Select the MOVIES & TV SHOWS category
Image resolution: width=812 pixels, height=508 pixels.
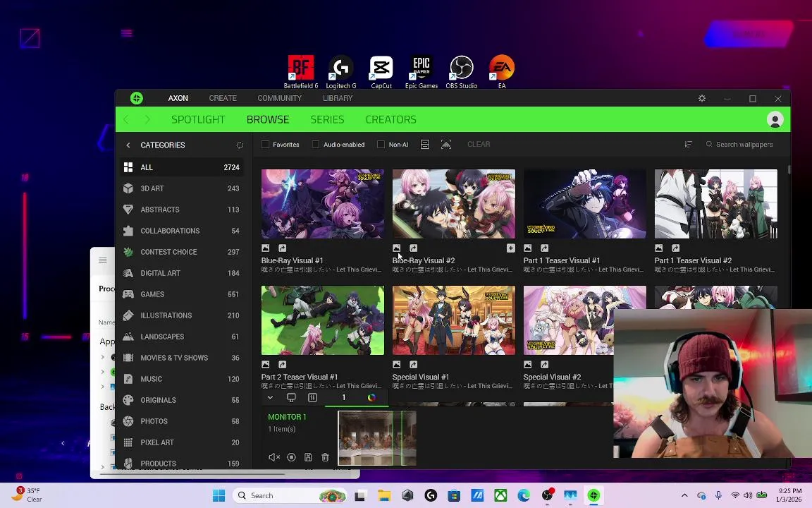coord(181,358)
